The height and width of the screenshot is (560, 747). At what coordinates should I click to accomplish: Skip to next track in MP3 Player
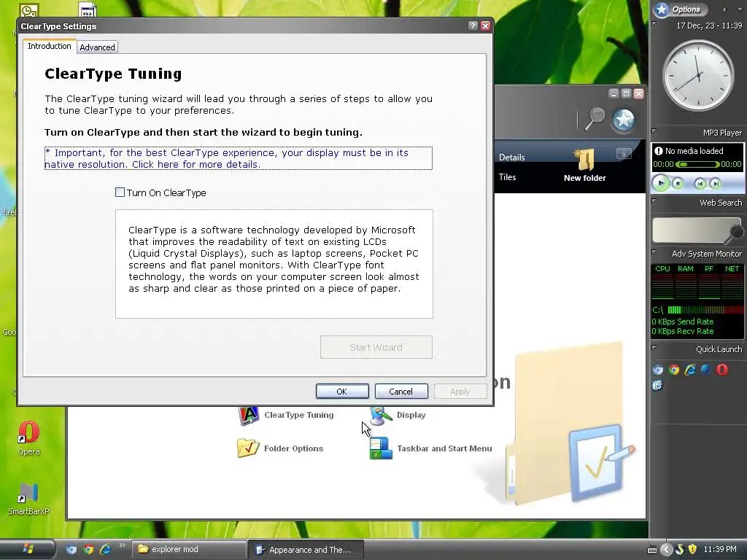[715, 183]
